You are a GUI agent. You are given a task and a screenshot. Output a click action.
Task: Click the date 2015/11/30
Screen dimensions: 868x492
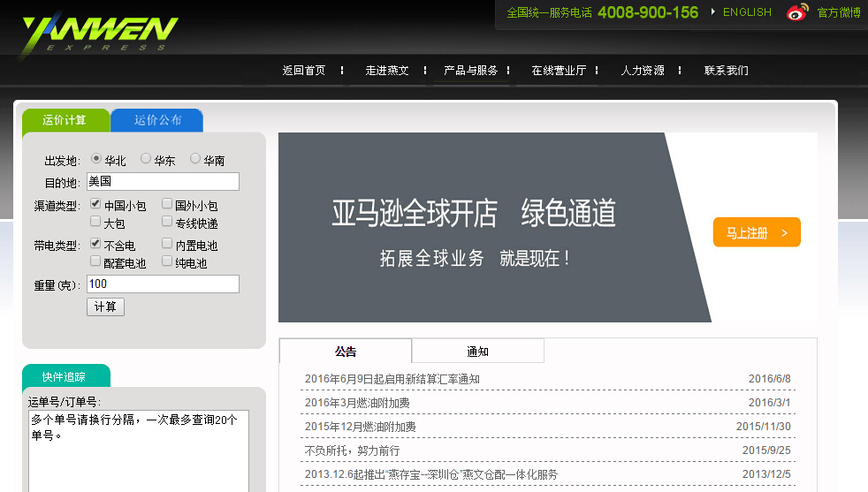tap(764, 427)
